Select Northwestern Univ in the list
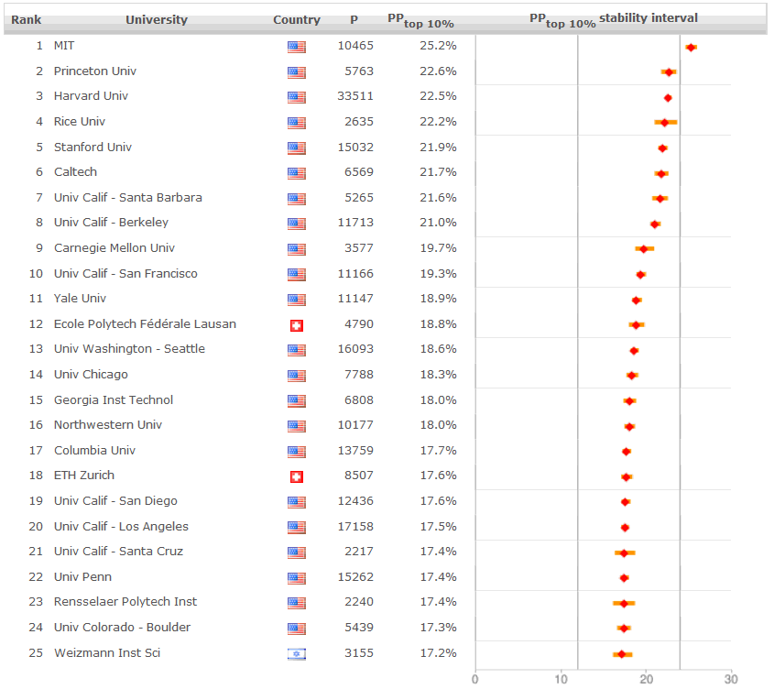 [x=107, y=424]
